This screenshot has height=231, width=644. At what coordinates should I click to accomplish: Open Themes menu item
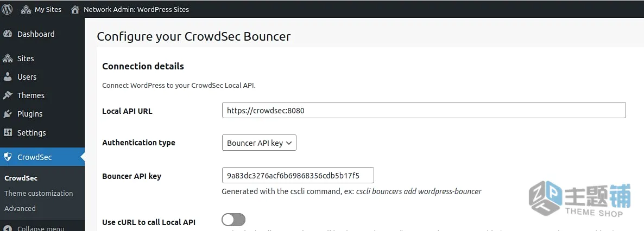[42, 95]
